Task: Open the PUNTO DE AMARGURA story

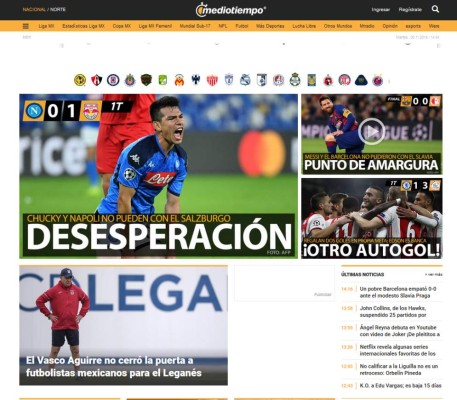Action: click(371, 165)
